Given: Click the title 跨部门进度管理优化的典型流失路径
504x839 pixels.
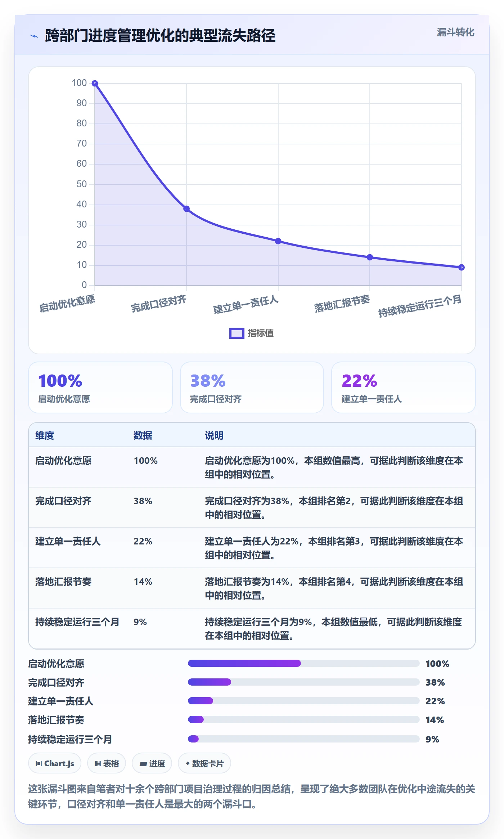Looking at the screenshot, I should 160,36.
